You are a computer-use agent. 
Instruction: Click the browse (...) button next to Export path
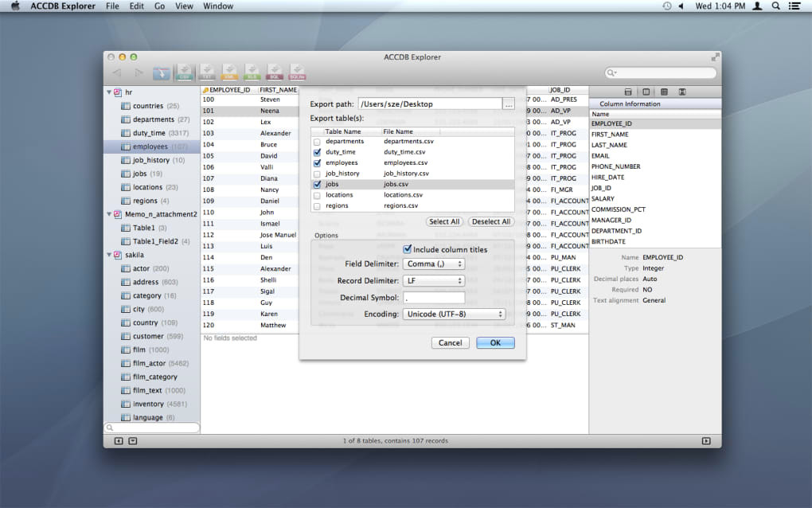(509, 104)
